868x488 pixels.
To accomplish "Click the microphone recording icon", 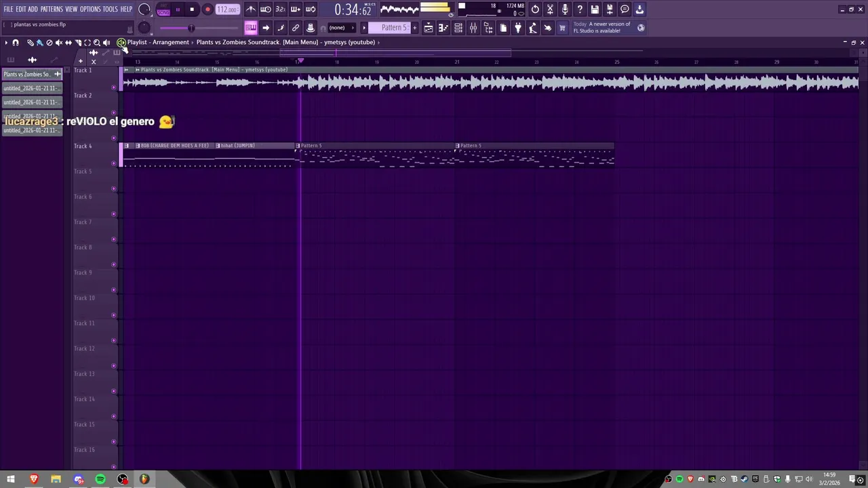I will [565, 9].
